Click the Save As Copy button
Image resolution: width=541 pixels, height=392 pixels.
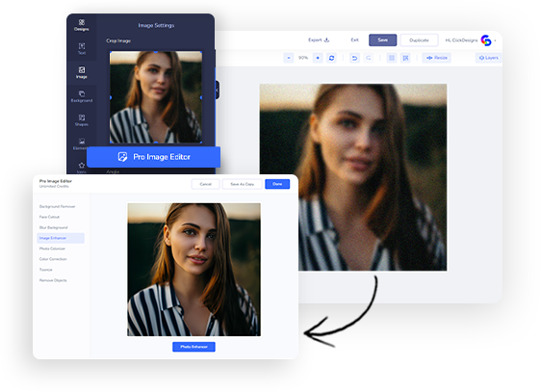point(243,184)
